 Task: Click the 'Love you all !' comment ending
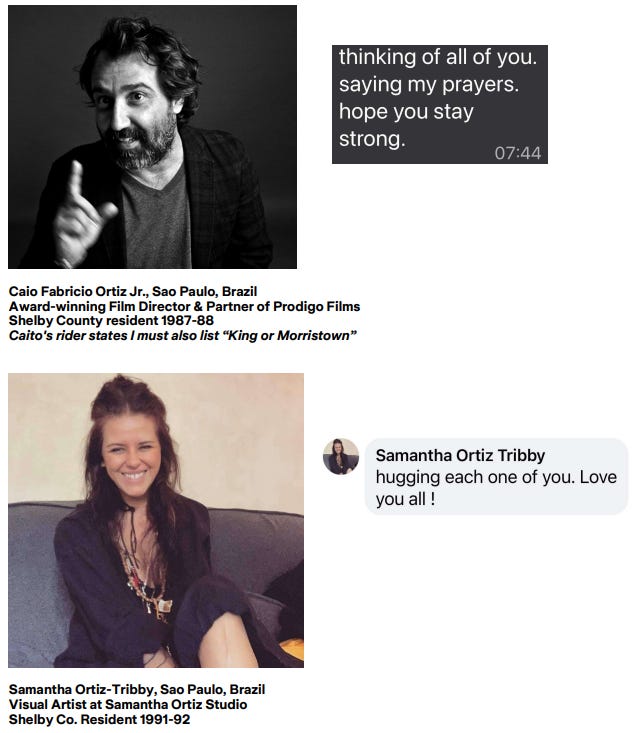point(496,488)
